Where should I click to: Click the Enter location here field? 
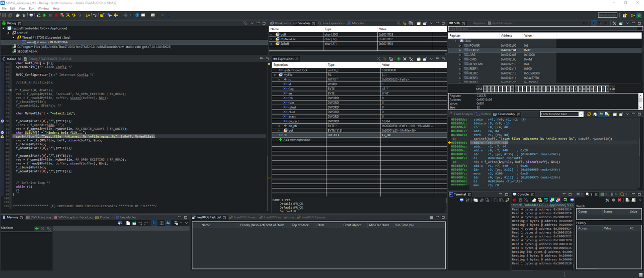pos(559,114)
